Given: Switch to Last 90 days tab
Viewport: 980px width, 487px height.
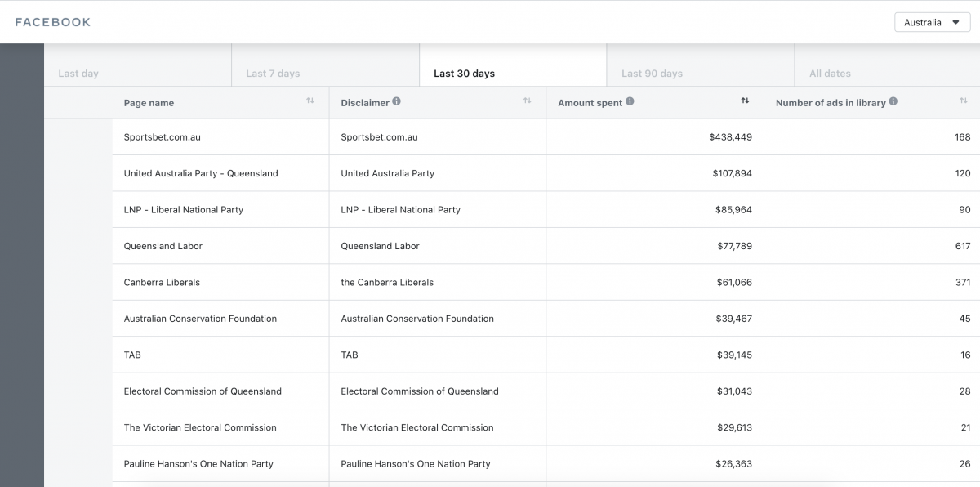Looking at the screenshot, I should pyautogui.click(x=652, y=74).
